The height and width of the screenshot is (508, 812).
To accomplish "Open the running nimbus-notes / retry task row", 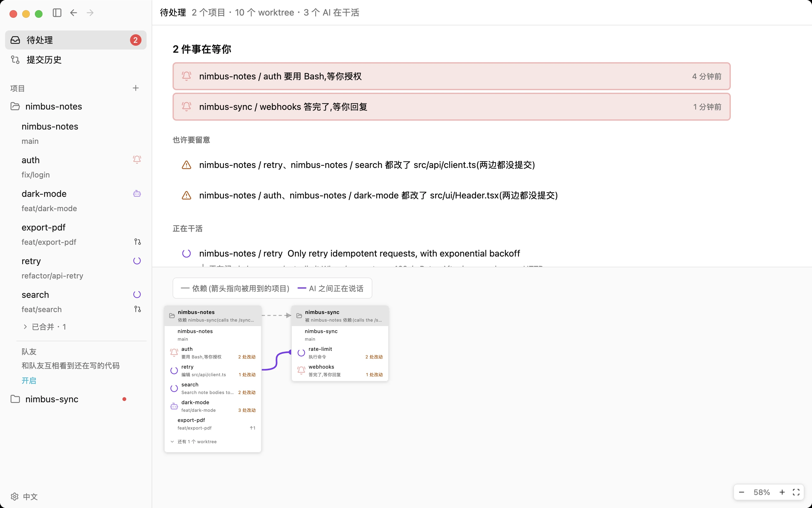I will tap(452, 253).
